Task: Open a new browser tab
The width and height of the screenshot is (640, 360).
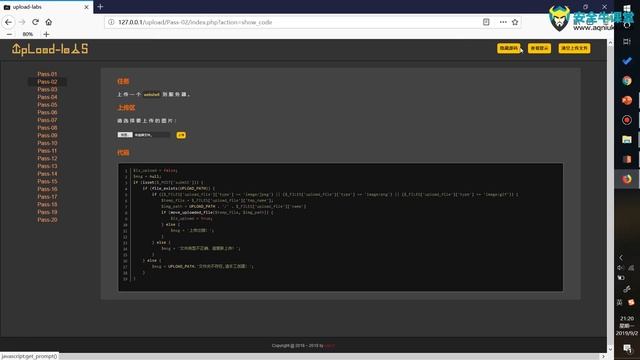Action: pos(100,7)
